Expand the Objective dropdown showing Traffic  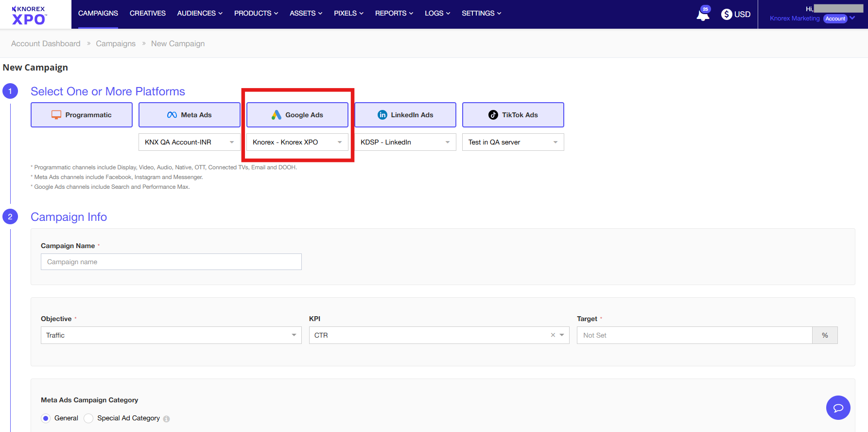[171, 335]
